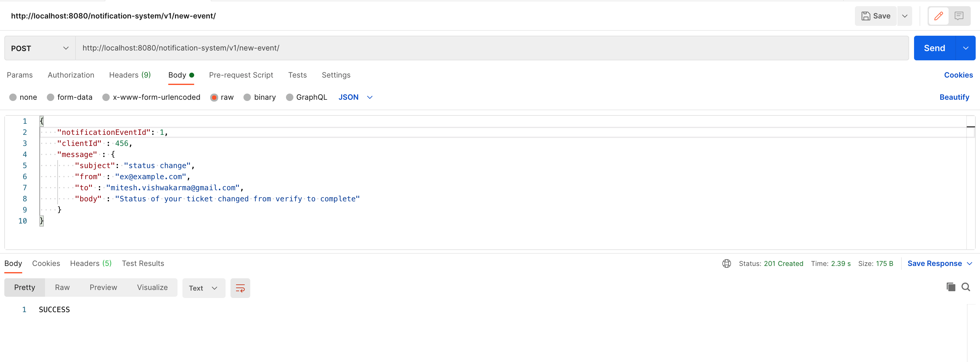Image resolution: width=980 pixels, height=362 pixels.
Task: Expand the Send button options arrow
Action: click(x=966, y=48)
